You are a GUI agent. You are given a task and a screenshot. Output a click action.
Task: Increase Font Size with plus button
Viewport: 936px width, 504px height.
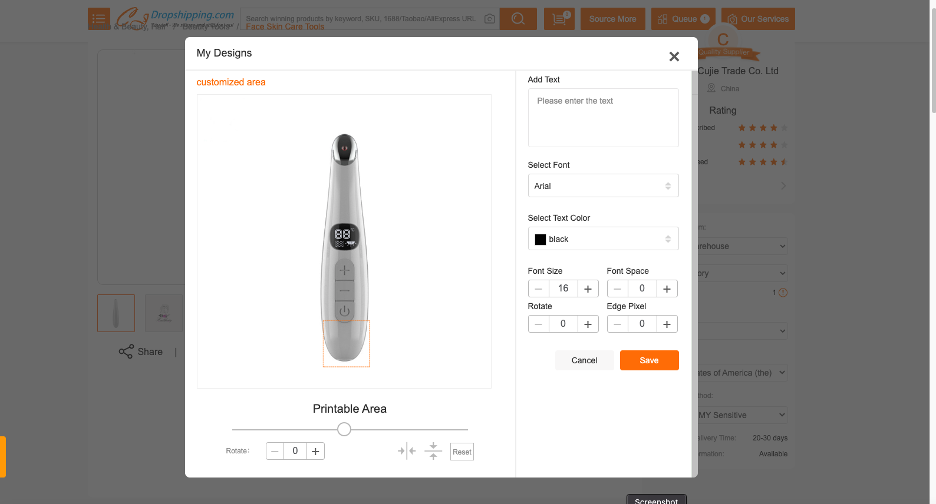(x=588, y=289)
